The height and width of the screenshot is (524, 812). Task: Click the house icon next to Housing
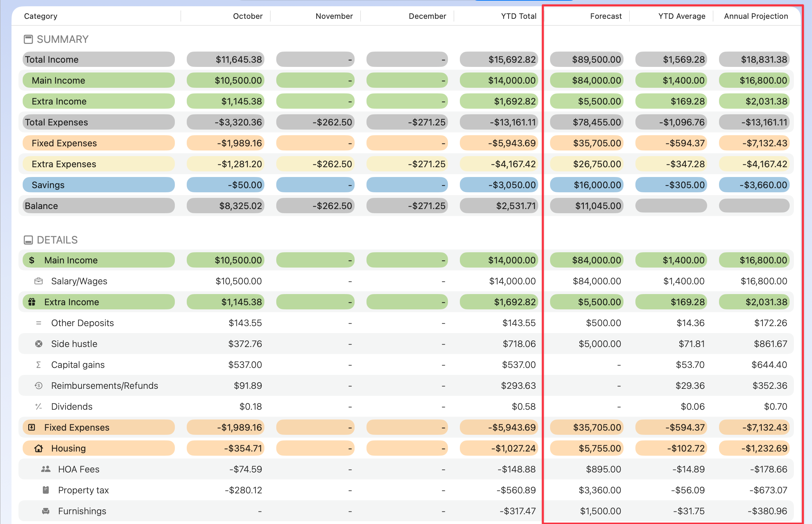click(x=38, y=448)
